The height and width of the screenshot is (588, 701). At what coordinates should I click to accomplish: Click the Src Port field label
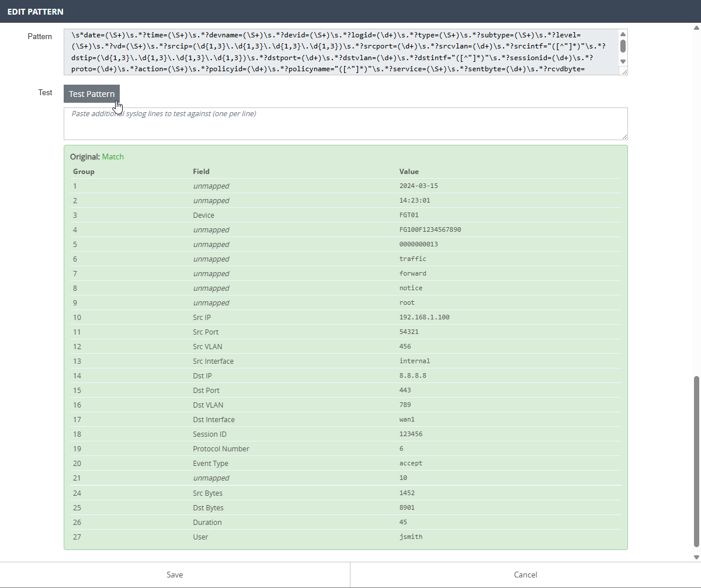click(206, 332)
